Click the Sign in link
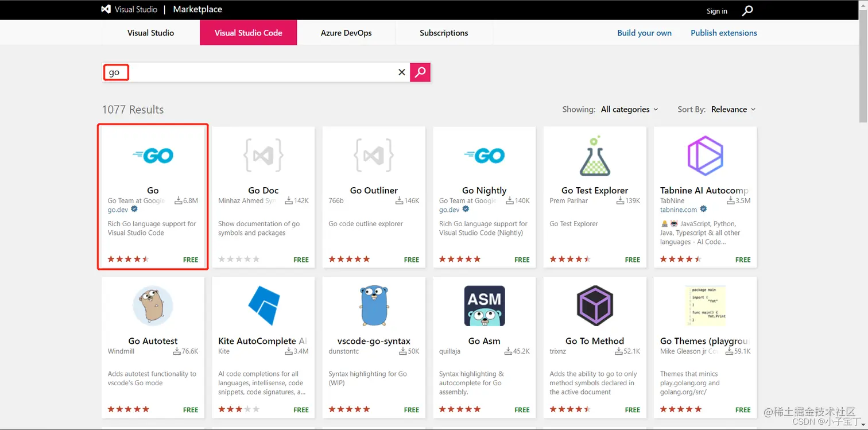 [717, 11]
